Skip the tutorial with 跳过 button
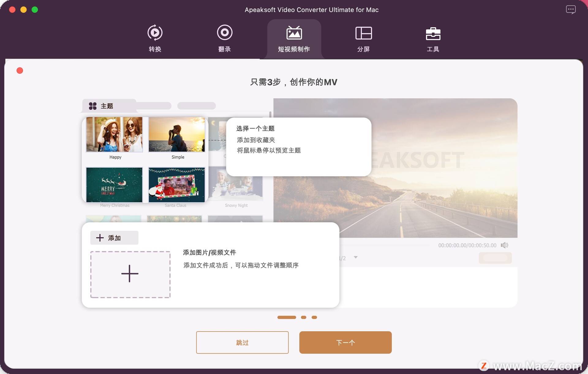The image size is (588, 374). (x=242, y=342)
